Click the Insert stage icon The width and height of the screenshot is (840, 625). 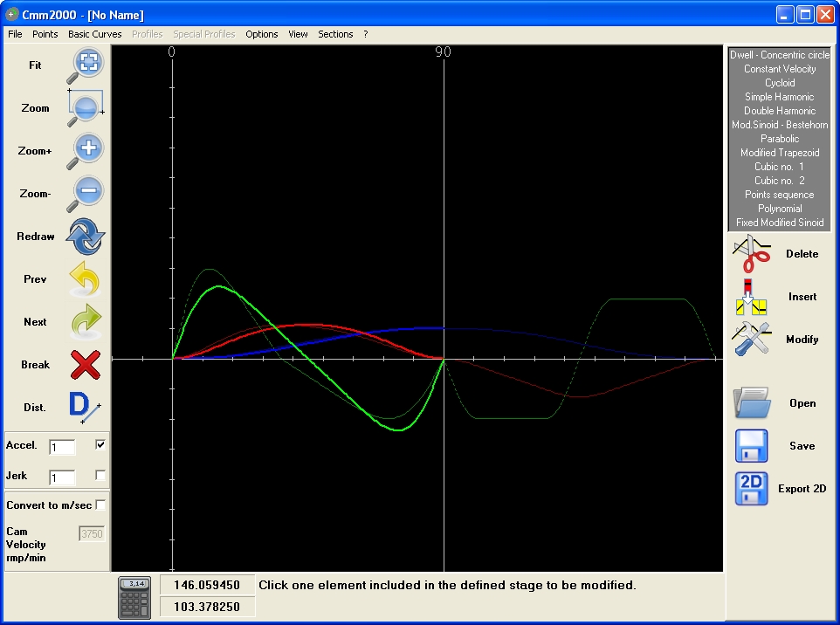(x=751, y=297)
